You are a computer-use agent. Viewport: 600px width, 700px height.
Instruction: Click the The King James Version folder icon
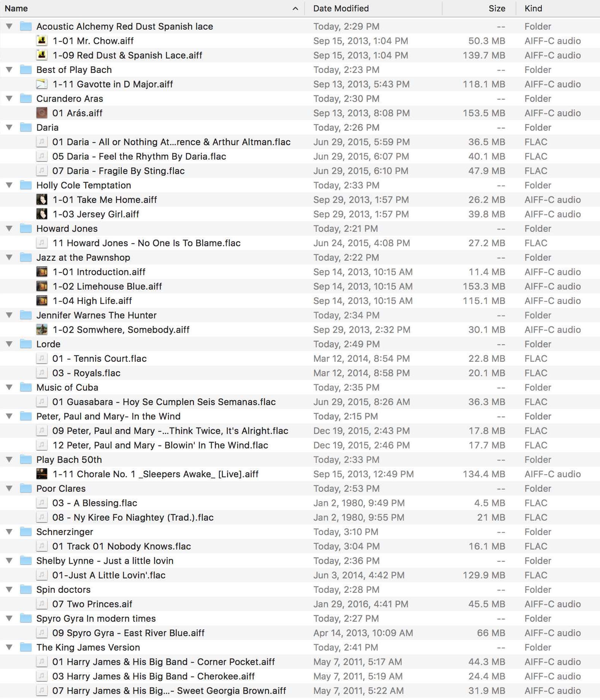(x=26, y=647)
